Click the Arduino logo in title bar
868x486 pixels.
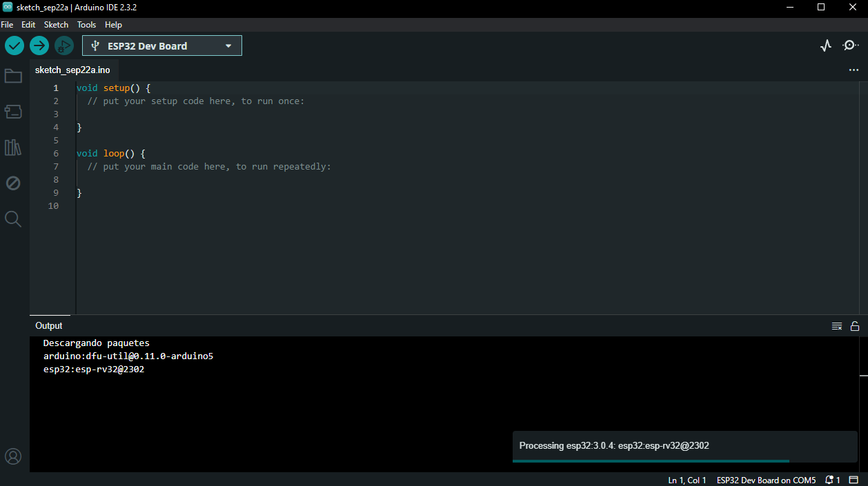tap(8, 7)
